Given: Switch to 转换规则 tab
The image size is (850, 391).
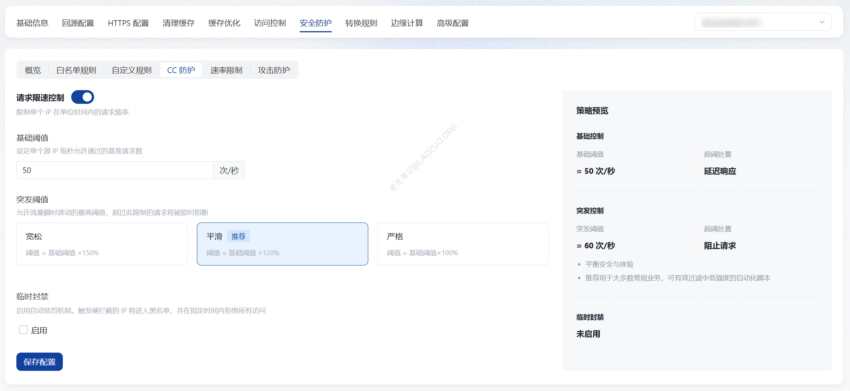Looking at the screenshot, I should pos(361,23).
